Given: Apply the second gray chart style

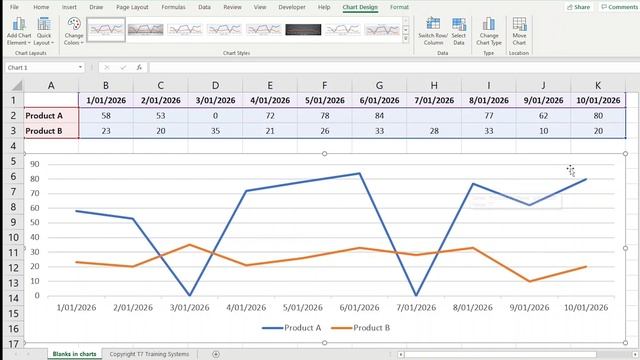Looking at the screenshot, I should coord(145,29).
